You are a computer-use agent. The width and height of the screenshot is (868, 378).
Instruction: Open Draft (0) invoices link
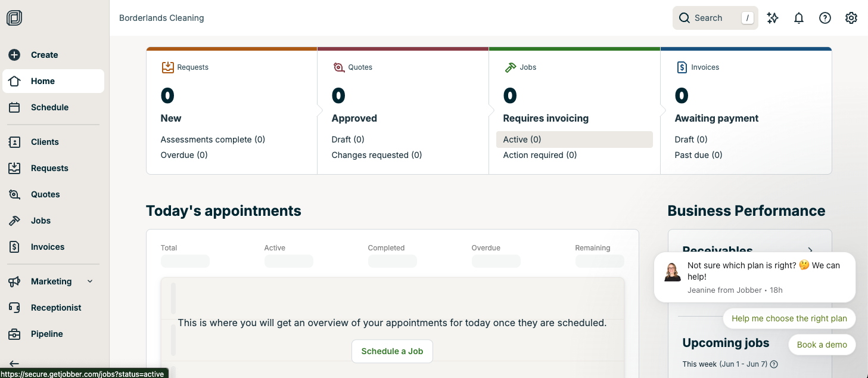(691, 140)
